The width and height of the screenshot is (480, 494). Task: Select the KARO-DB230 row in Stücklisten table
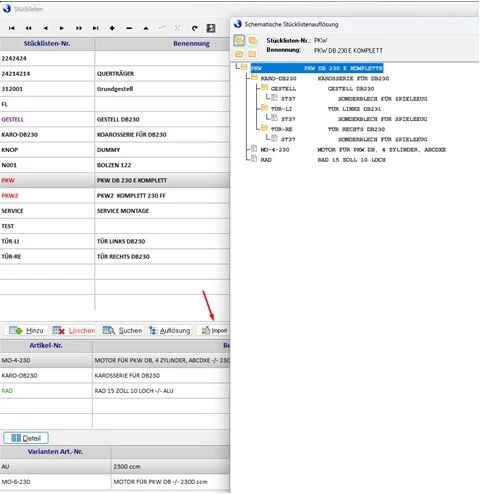point(115,135)
